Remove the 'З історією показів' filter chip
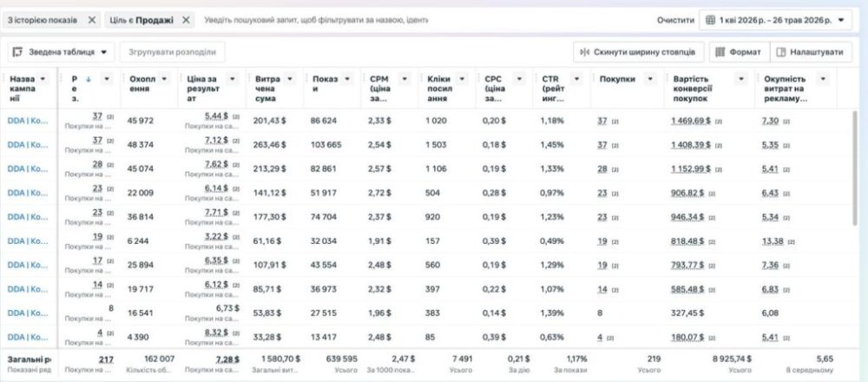 pos(92,20)
